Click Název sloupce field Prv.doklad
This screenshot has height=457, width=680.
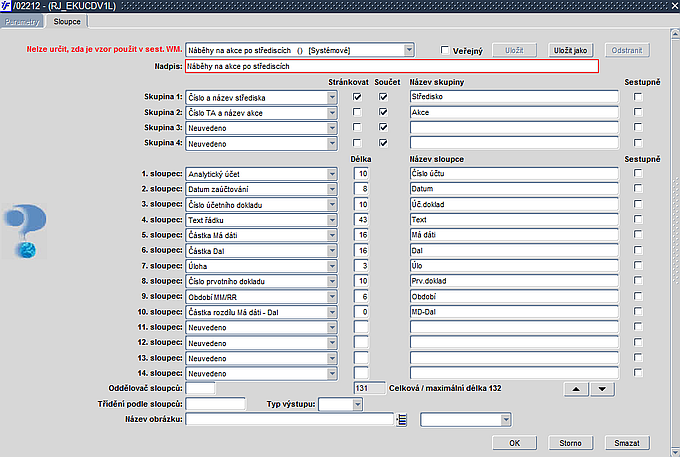click(514, 281)
